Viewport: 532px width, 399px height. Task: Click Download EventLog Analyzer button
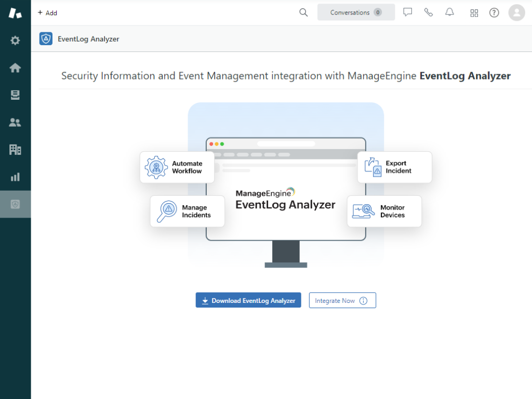[248, 300]
